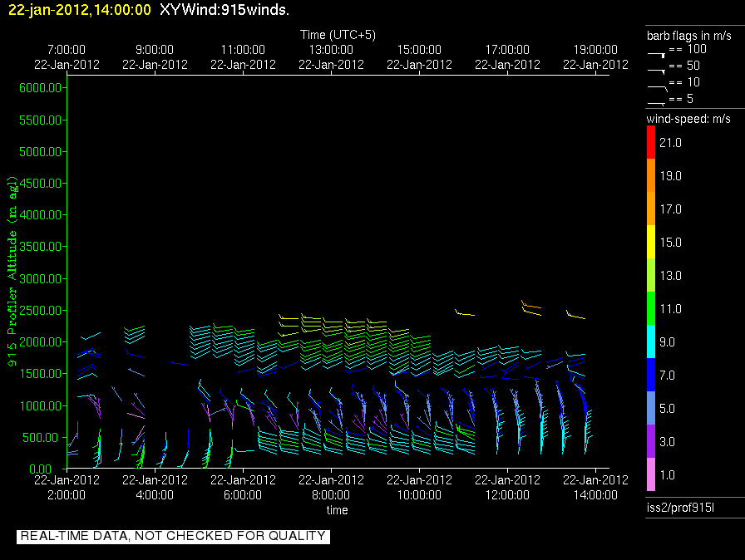Click the yellow 15.0 color band
Viewport: 745px width, 560px height.
click(x=651, y=242)
